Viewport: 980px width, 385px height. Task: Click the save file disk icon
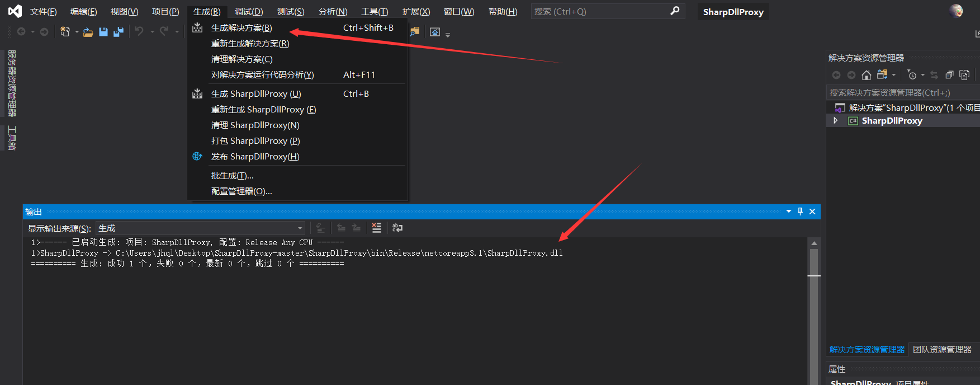click(x=103, y=32)
